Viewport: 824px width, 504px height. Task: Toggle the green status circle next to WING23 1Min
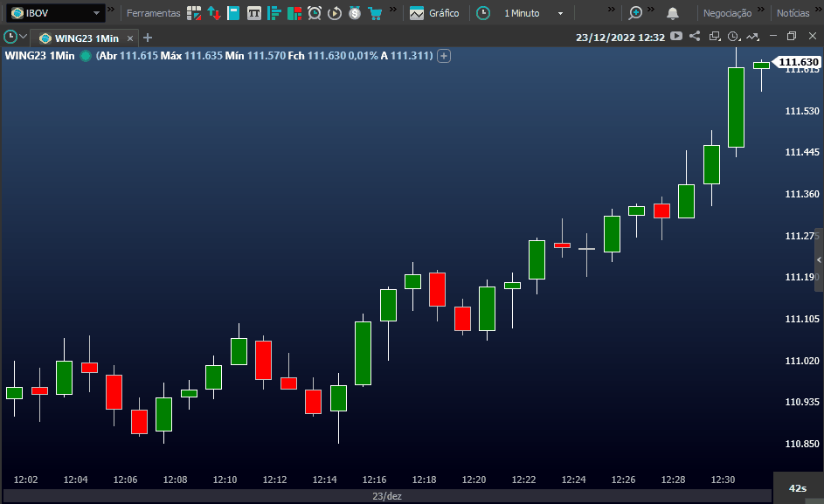tap(85, 56)
